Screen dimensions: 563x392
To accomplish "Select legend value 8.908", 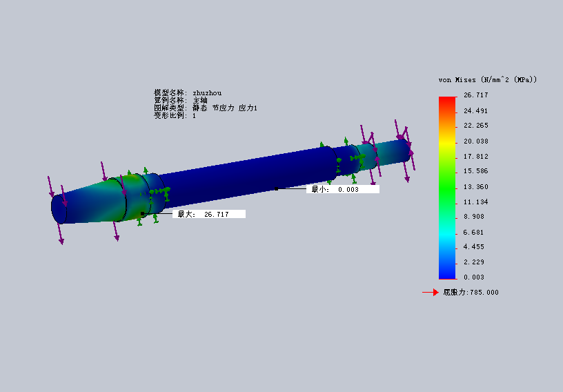I will pyautogui.click(x=474, y=217).
